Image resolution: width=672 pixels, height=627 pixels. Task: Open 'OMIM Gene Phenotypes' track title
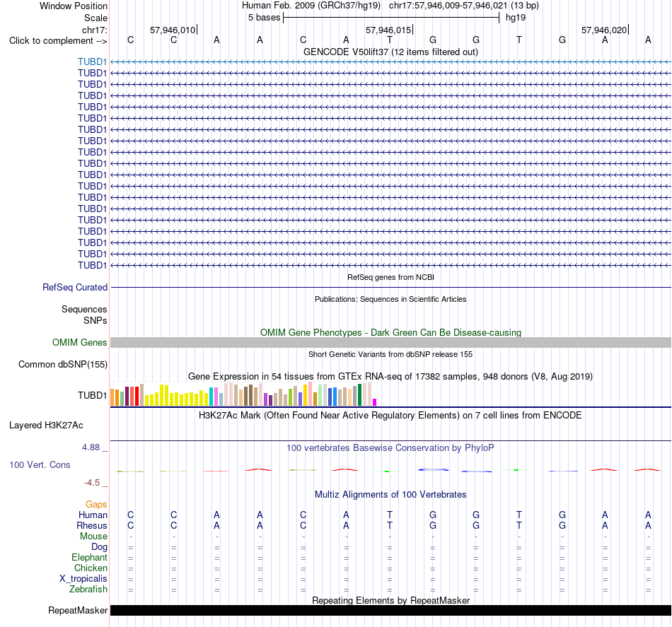pyautogui.click(x=390, y=332)
